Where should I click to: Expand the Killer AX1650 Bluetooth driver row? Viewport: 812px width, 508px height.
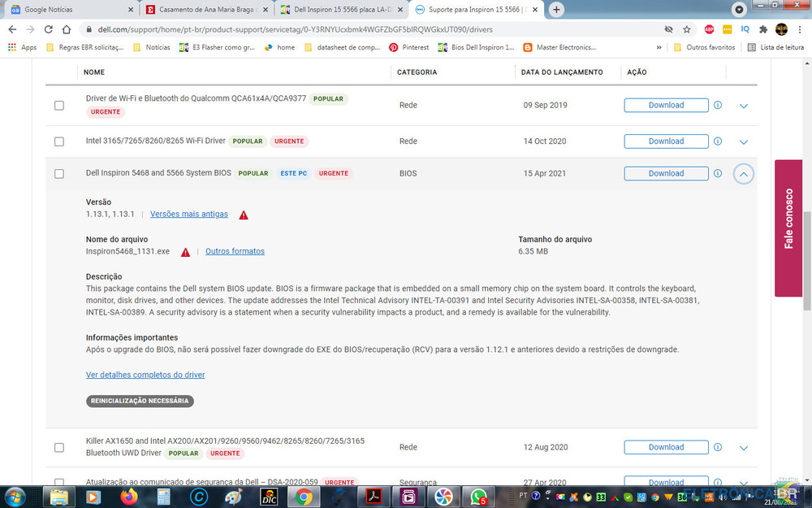pos(744,448)
